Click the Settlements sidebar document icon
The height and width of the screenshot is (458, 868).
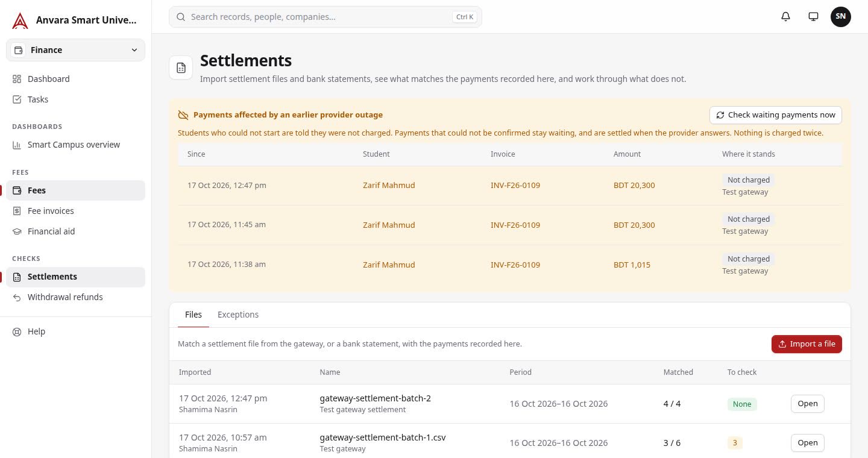coord(17,277)
